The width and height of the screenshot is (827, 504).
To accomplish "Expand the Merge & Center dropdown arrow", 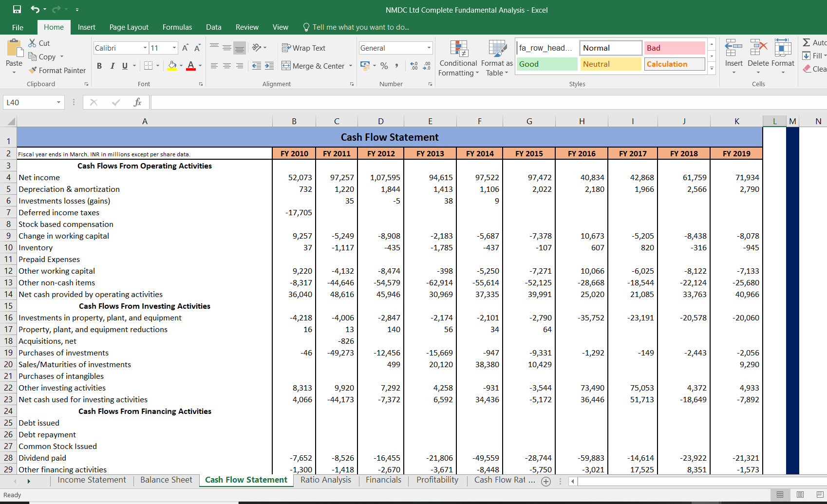I will point(351,66).
